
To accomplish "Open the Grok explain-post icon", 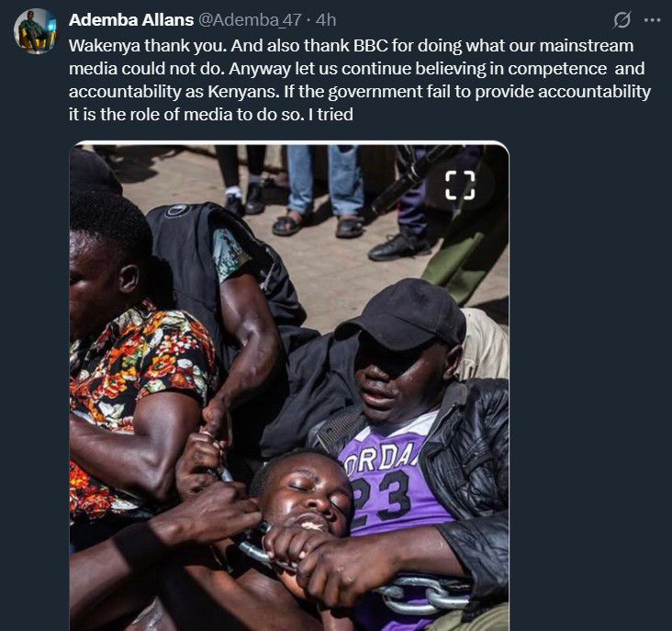I will tap(622, 19).
